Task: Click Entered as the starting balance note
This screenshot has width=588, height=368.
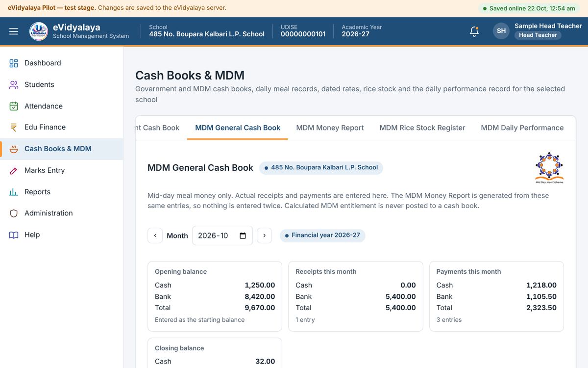Action: coord(199,320)
